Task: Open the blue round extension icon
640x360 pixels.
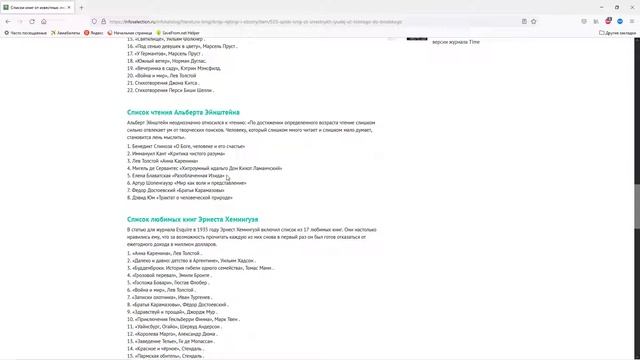Action: point(620,22)
